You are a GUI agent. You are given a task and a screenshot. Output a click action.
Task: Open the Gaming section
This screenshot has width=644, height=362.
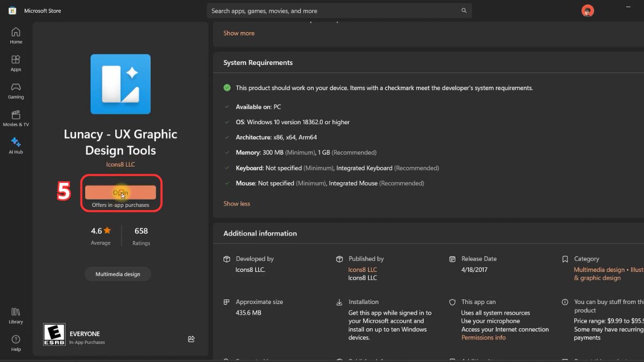click(x=16, y=91)
